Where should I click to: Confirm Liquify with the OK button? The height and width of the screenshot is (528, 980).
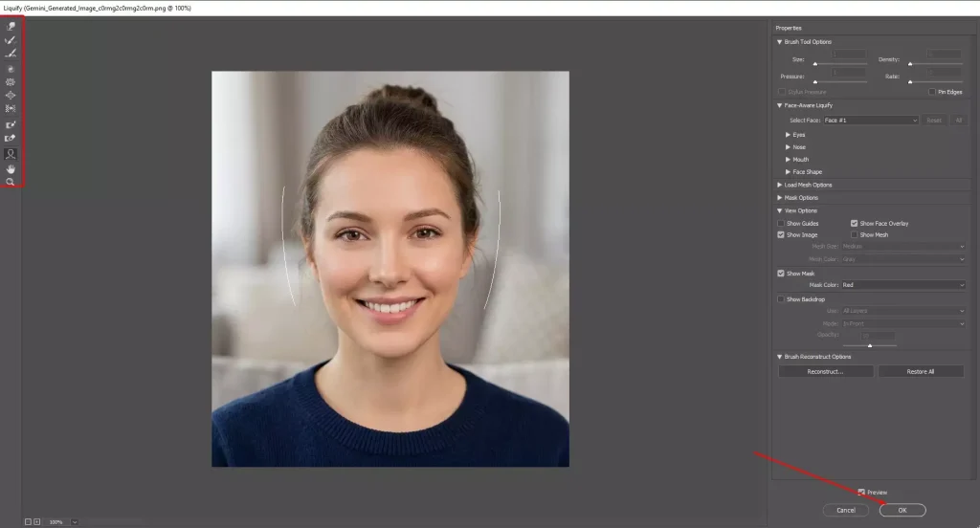point(902,511)
